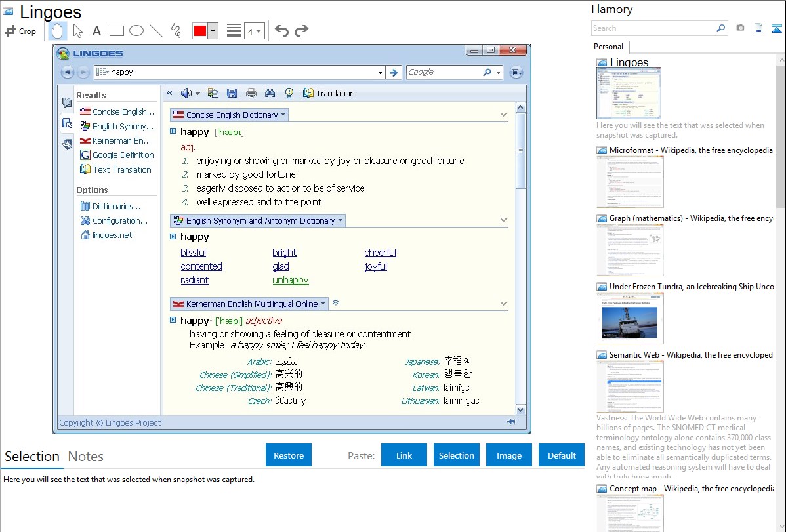Choose the arrow pointer tool
The width and height of the screenshot is (786, 532).
[77, 31]
